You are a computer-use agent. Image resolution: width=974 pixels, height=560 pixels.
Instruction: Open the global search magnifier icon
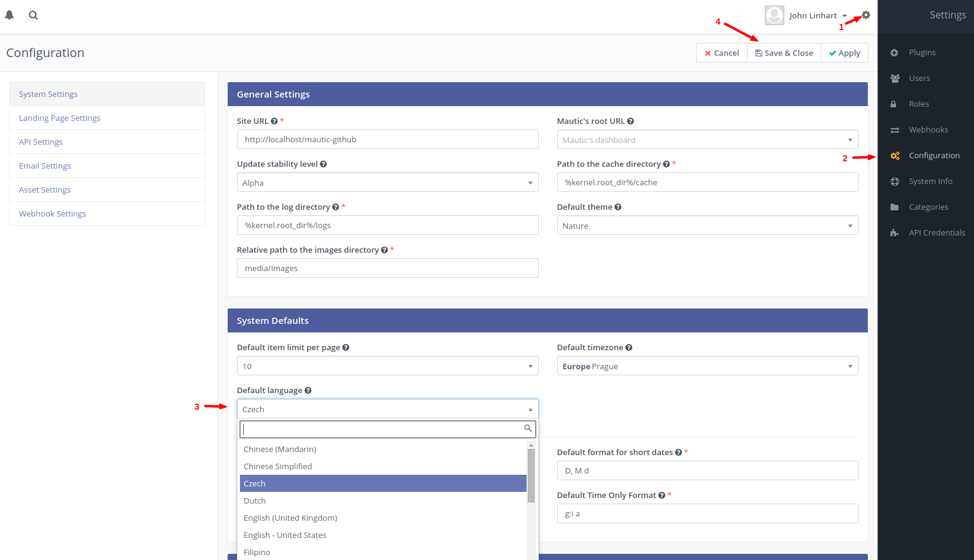[x=33, y=15]
